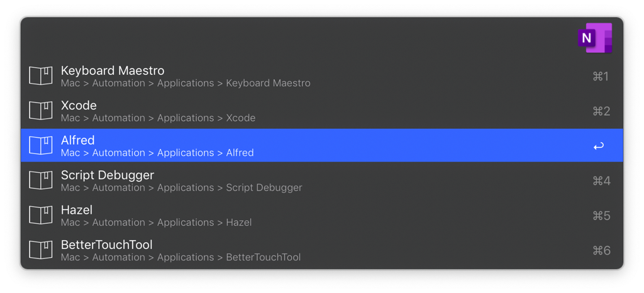Image resolution: width=644 pixels, height=293 pixels.
Task: Click the ⌘6 shortcut label
Action: (601, 250)
